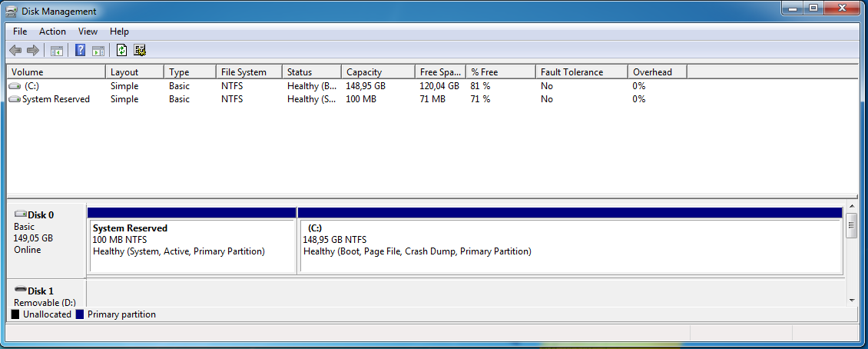The image size is (868, 349).
Task: Sort by the Free Space column header
Action: pos(441,72)
